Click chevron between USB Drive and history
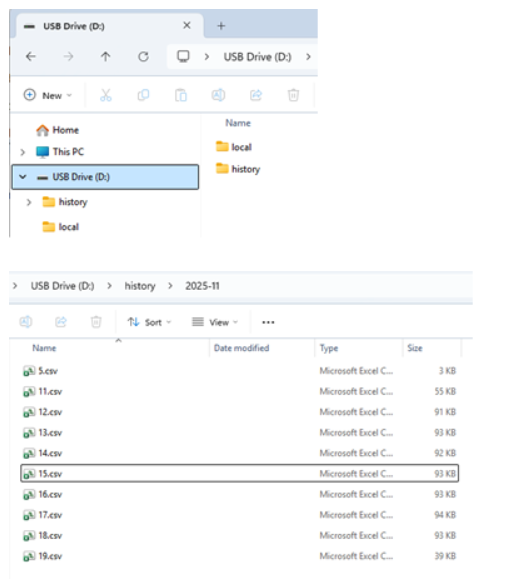Image resolution: width=526 pixels, height=585 pixels. point(109,286)
